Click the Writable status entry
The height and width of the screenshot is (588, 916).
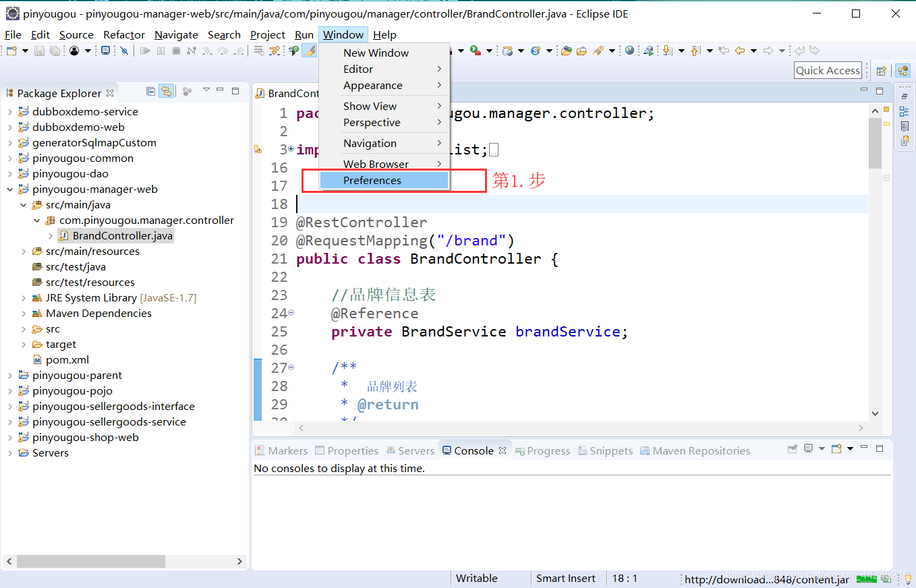point(477,578)
